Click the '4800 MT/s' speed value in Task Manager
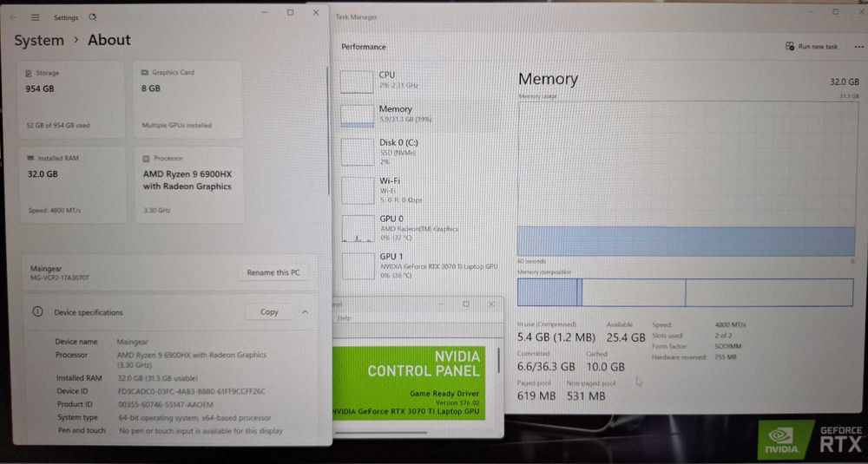Image resolution: width=868 pixels, height=464 pixels. pyautogui.click(x=730, y=325)
